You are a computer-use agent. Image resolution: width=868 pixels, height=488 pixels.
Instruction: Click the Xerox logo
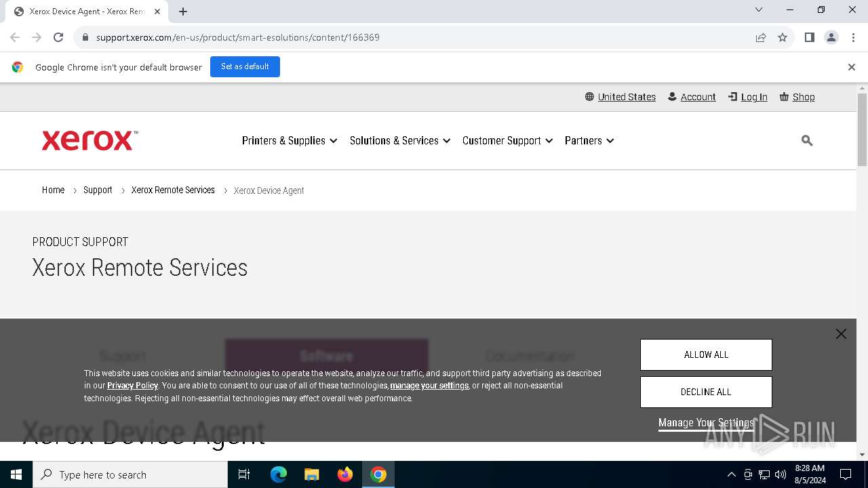click(90, 140)
